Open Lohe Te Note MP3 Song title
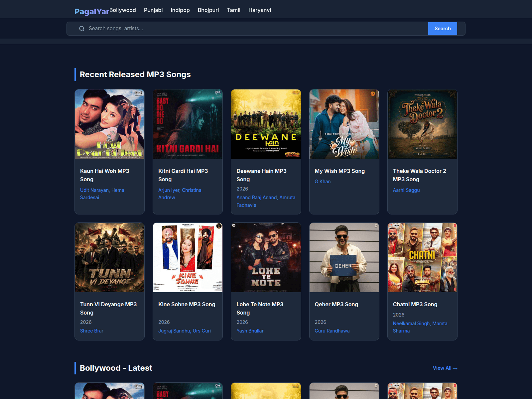Viewport: 532px width, 399px height. click(x=260, y=308)
